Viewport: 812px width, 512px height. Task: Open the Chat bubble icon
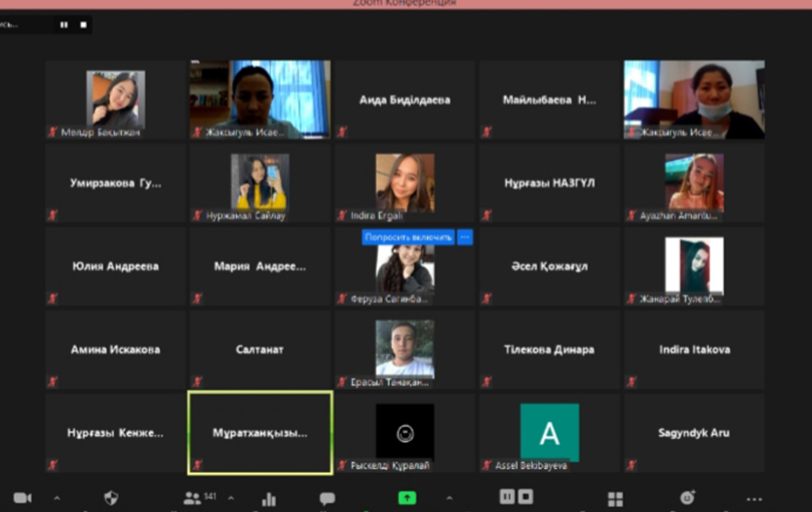point(327,498)
